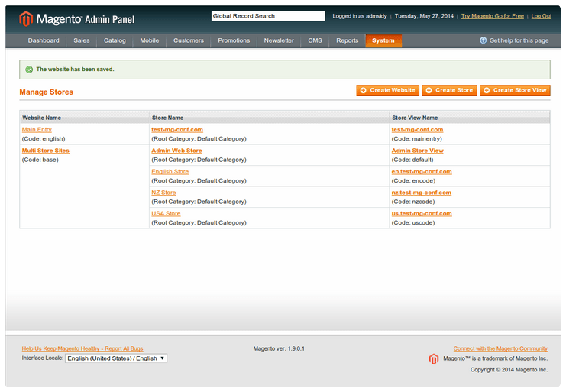Open the nz.test-mg-conf.com store view link
566x392 pixels.
(x=422, y=193)
